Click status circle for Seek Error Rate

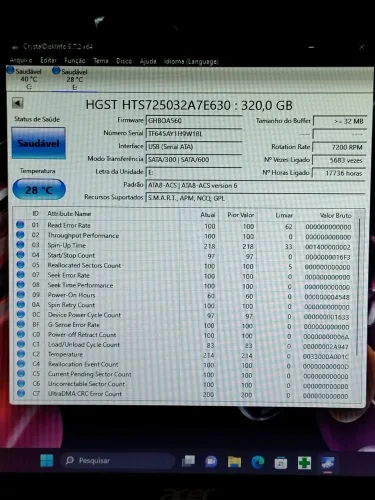click(20, 275)
